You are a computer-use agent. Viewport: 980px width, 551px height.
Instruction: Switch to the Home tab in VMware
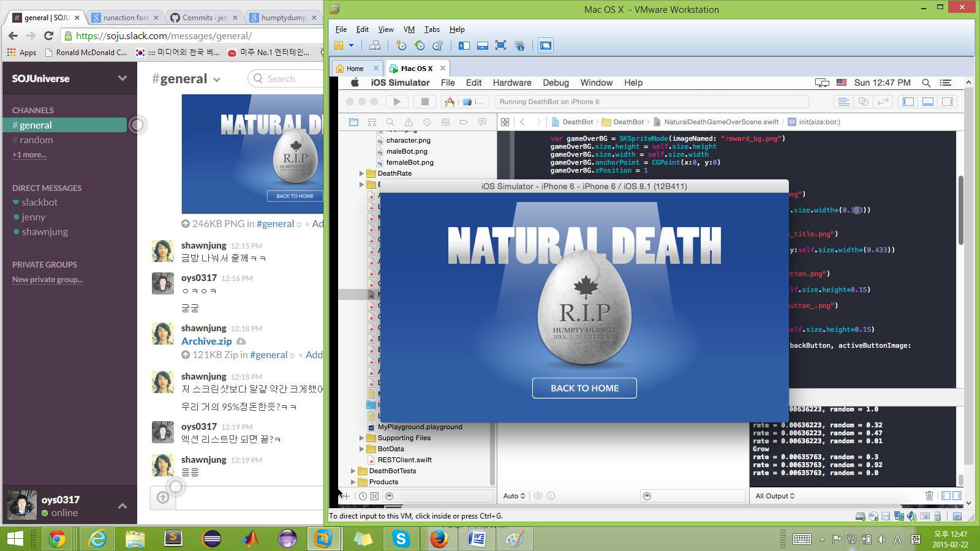358,68
